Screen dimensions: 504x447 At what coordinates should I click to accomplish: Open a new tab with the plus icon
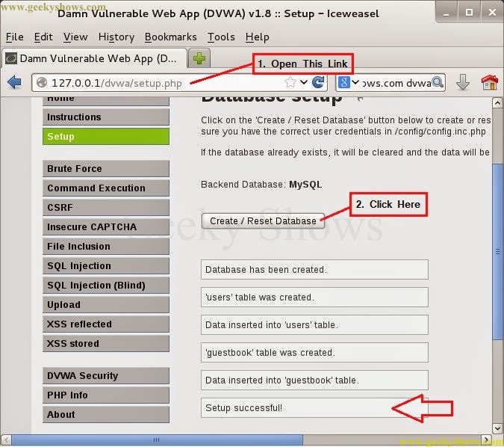(x=200, y=58)
